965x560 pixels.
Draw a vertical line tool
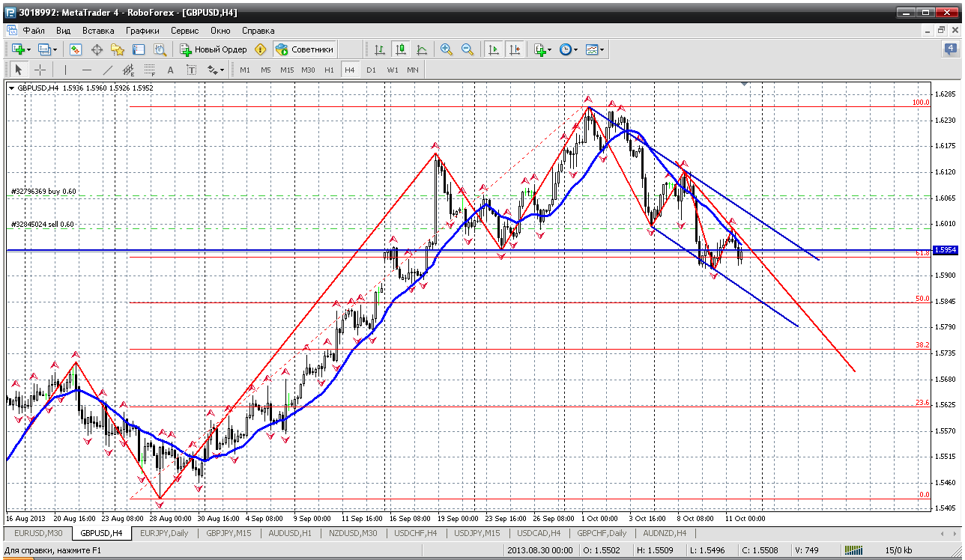tap(65, 70)
